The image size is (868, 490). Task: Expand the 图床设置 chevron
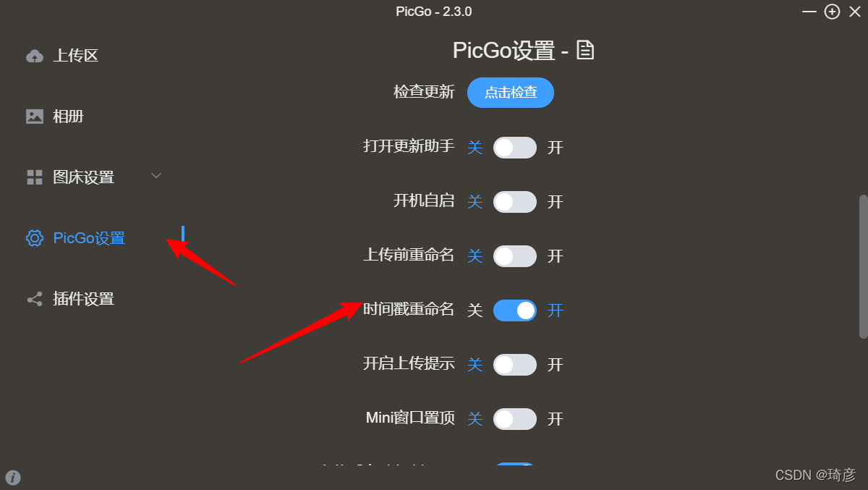point(156,176)
